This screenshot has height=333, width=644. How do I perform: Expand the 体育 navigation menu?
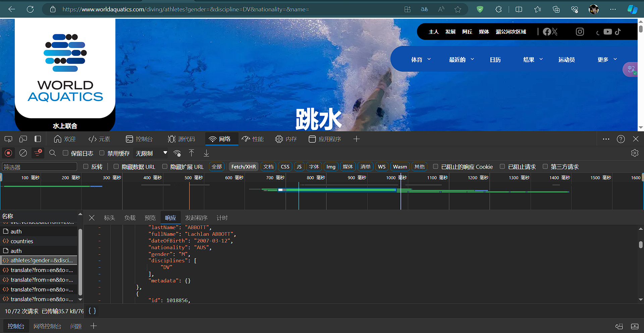click(x=421, y=60)
